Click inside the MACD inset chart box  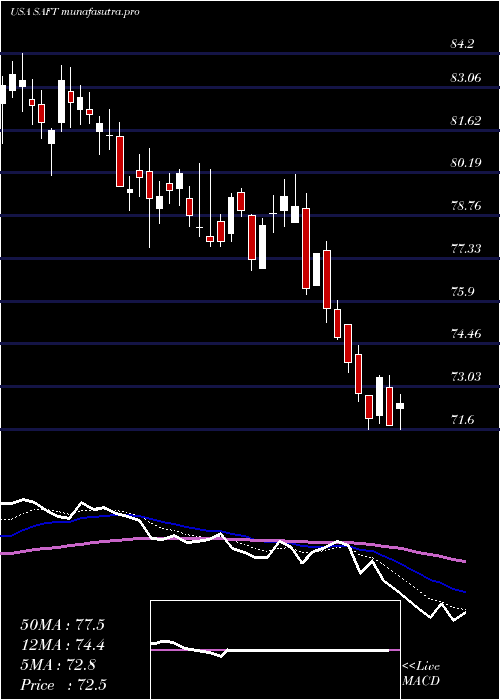coord(275,650)
